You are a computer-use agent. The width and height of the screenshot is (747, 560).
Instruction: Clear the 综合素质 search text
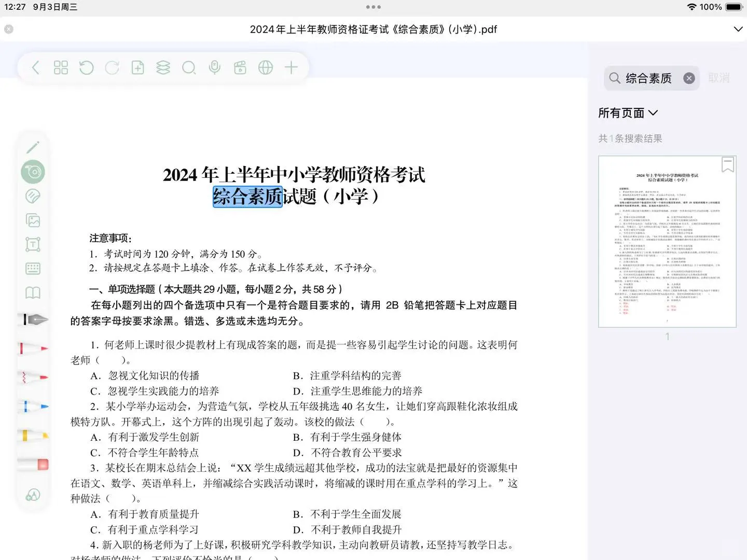(x=689, y=78)
